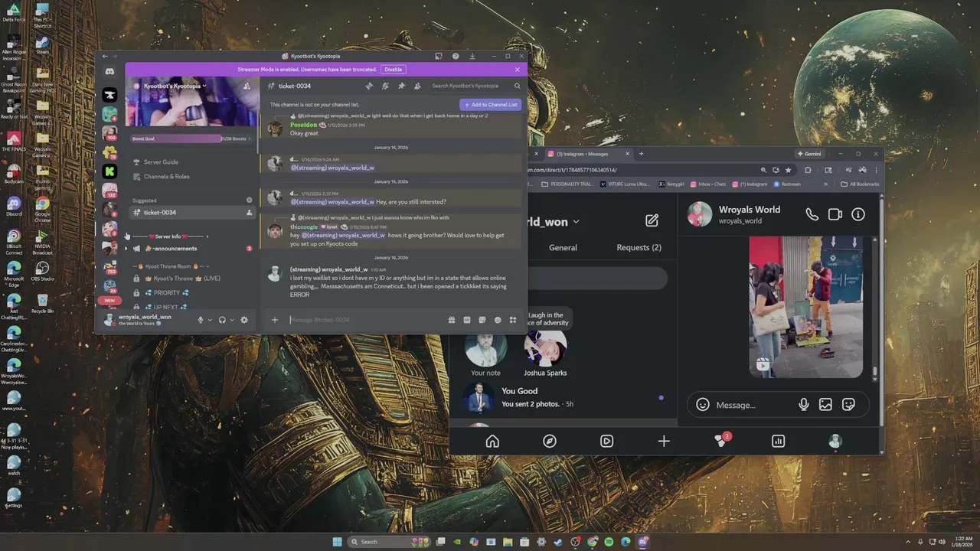980x551 pixels.
Task: Show more Chrome bookmarks chevron
Action: click(825, 184)
